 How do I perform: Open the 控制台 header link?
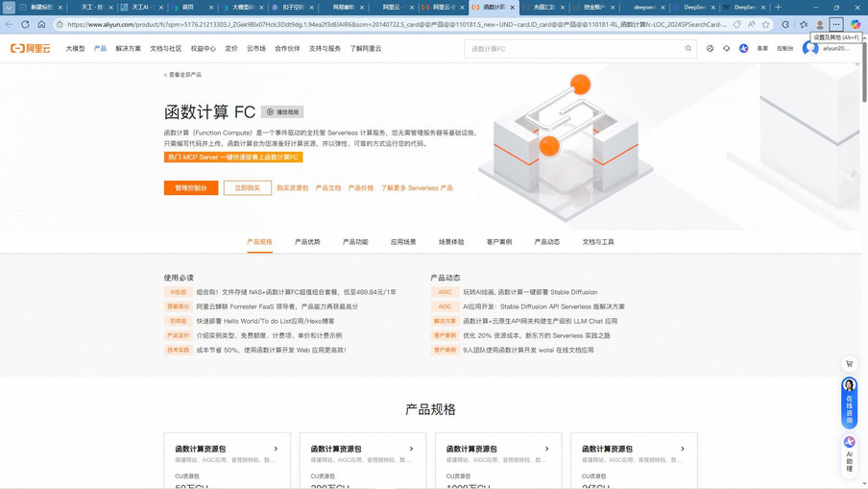coord(785,49)
